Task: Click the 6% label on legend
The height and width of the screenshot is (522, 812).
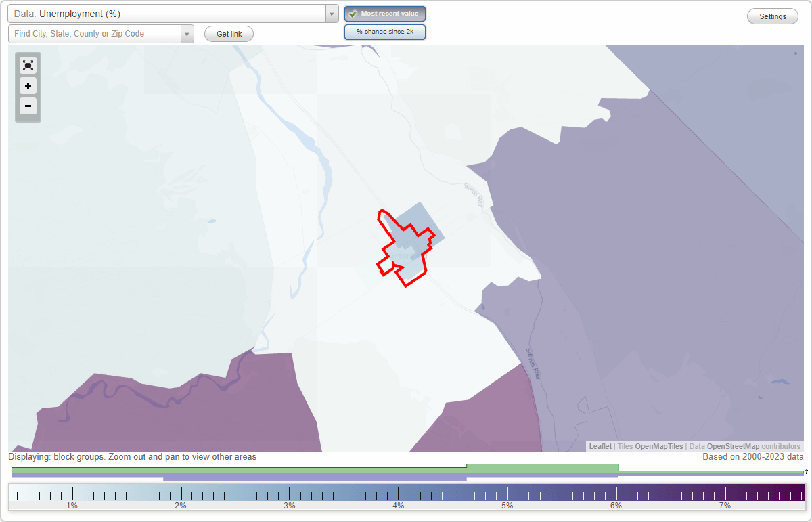Action: click(616, 506)
